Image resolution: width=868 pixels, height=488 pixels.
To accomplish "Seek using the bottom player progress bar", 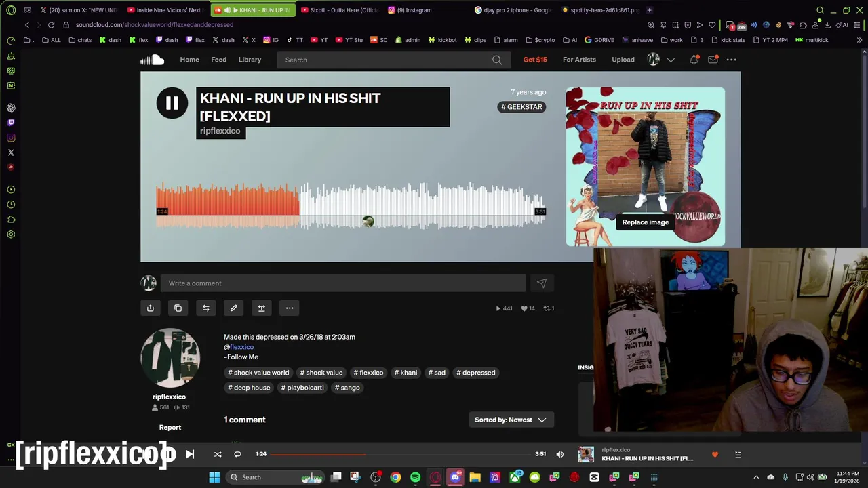I will click(401, 454).
